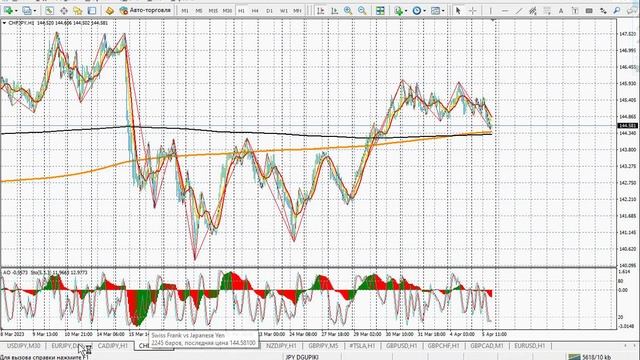Open the Profiles icon
The width and height of the screenshot is (640, 360).
(x=27, y=11)
